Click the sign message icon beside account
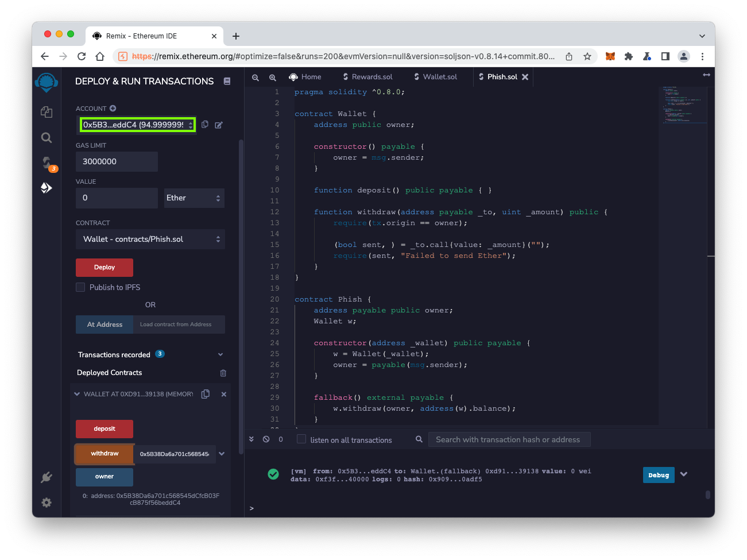This screenshot has height=560, width=747. (x=219, y=125)
